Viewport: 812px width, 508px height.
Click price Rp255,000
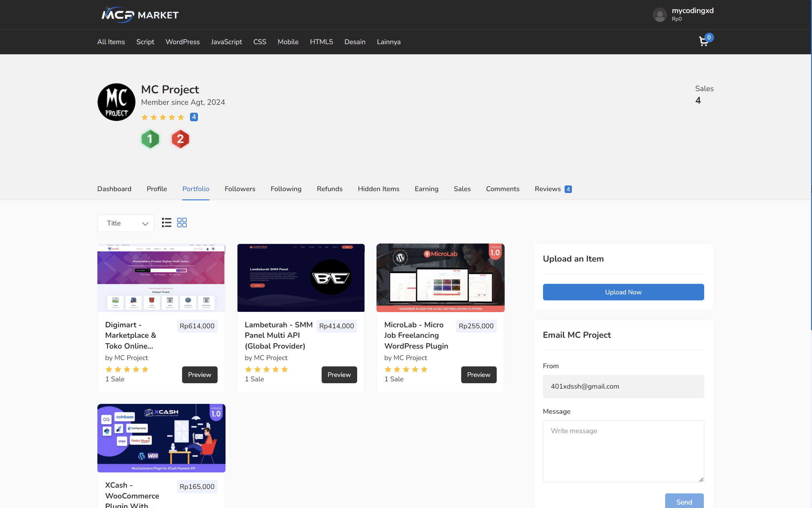(476, 326)
